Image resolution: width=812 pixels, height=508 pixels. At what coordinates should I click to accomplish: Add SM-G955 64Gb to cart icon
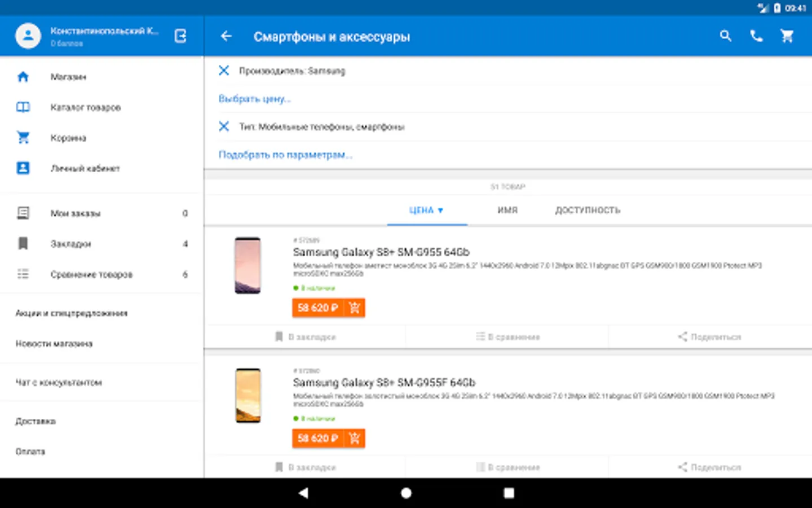tap(354, 308)
